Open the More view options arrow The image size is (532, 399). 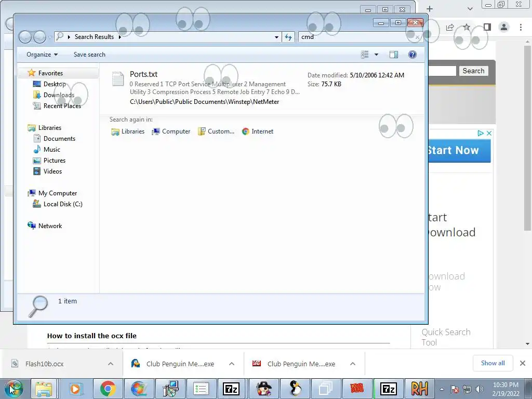pyautogui.click(x=376, y=55)
